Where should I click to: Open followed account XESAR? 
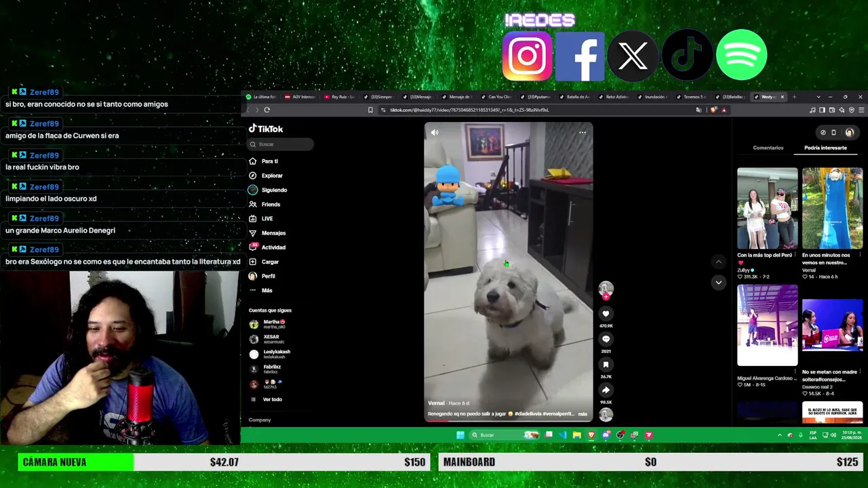pyautogui.click(x=264, y=339)
